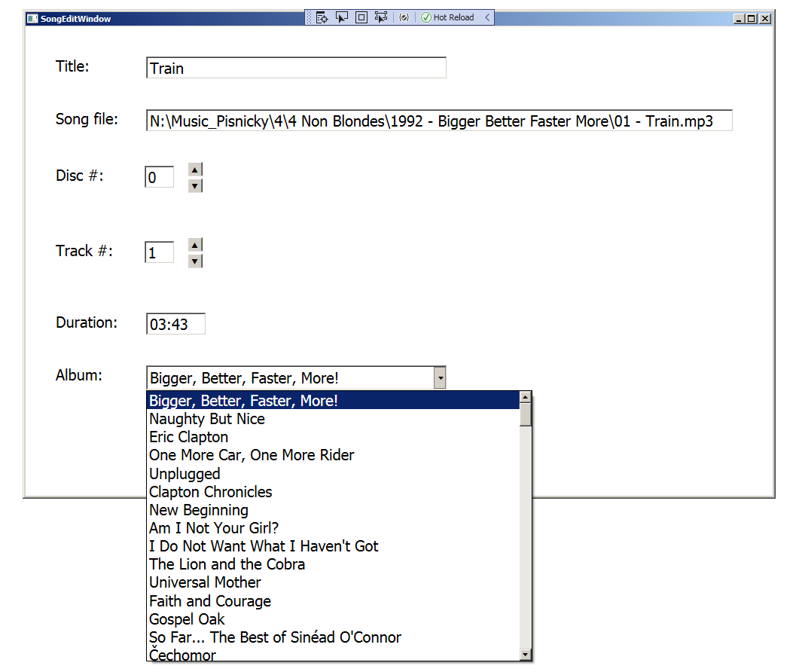Close the SongEditWindow
This screenshot has height=672, width=799.
click(765, 19)
